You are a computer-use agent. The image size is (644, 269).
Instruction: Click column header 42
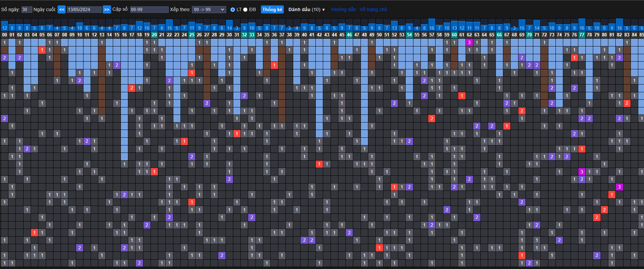pos(319,35)
